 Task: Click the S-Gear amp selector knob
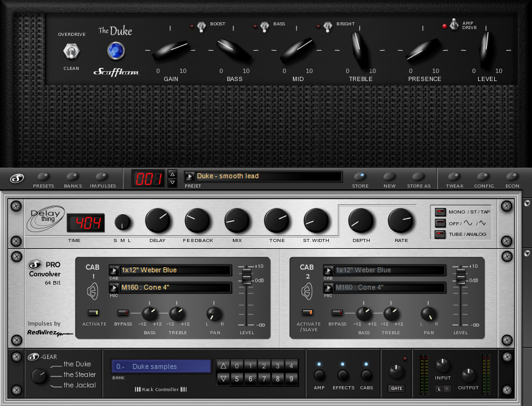click(39, 376)
